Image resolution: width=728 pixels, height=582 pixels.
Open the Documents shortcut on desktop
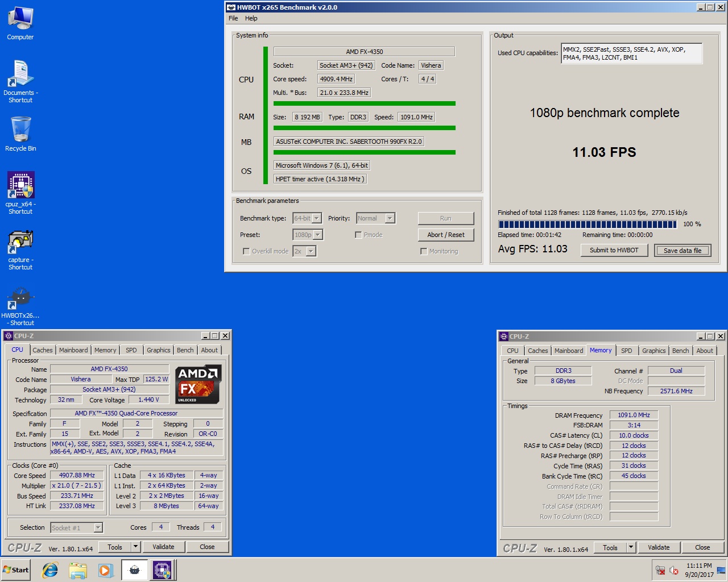tap(20, 81)
